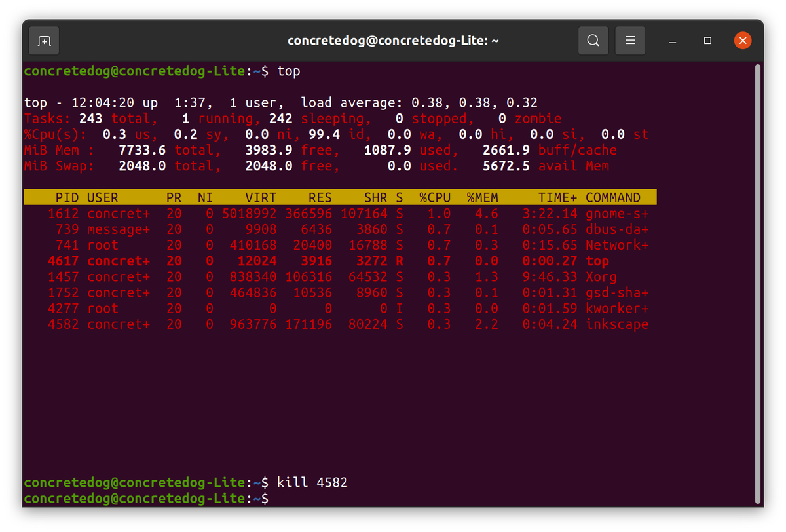786x532 pixels.
Task: Open the terminal search function
Action: pos(593,40)
